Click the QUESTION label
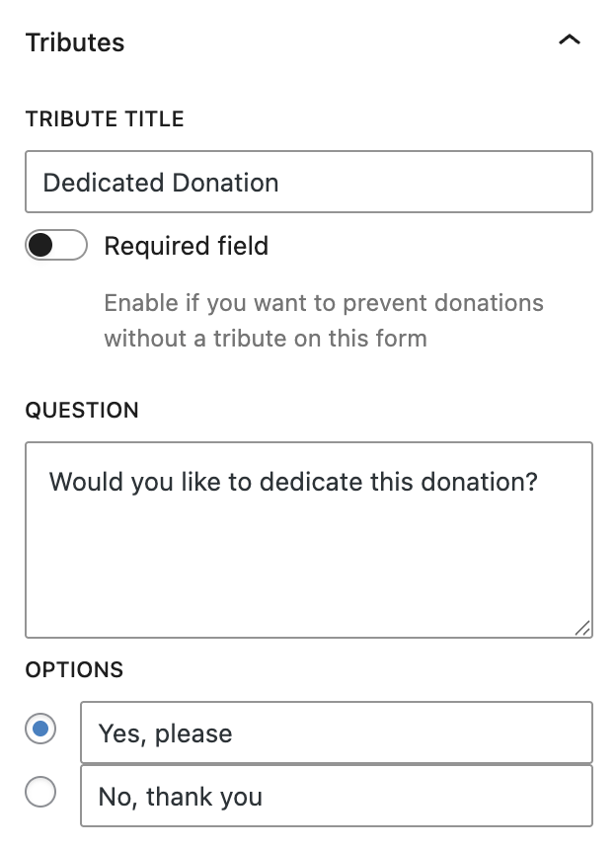Screen dimensions: 616x848 (x=82, y=411)
